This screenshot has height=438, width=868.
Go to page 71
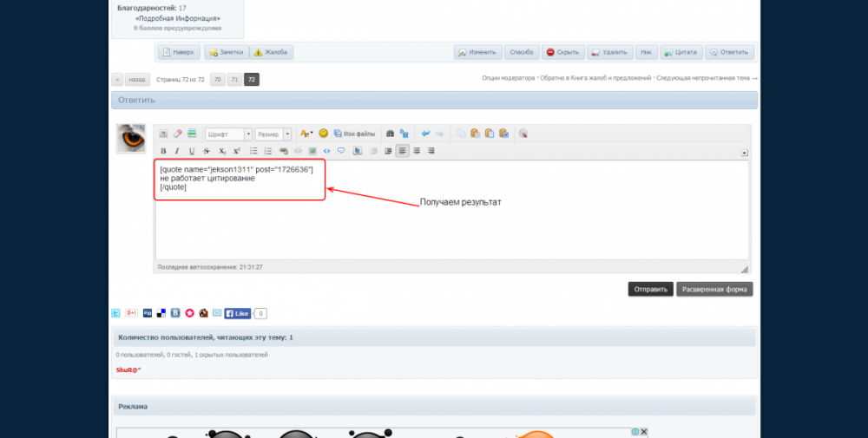tap(235, 80)
